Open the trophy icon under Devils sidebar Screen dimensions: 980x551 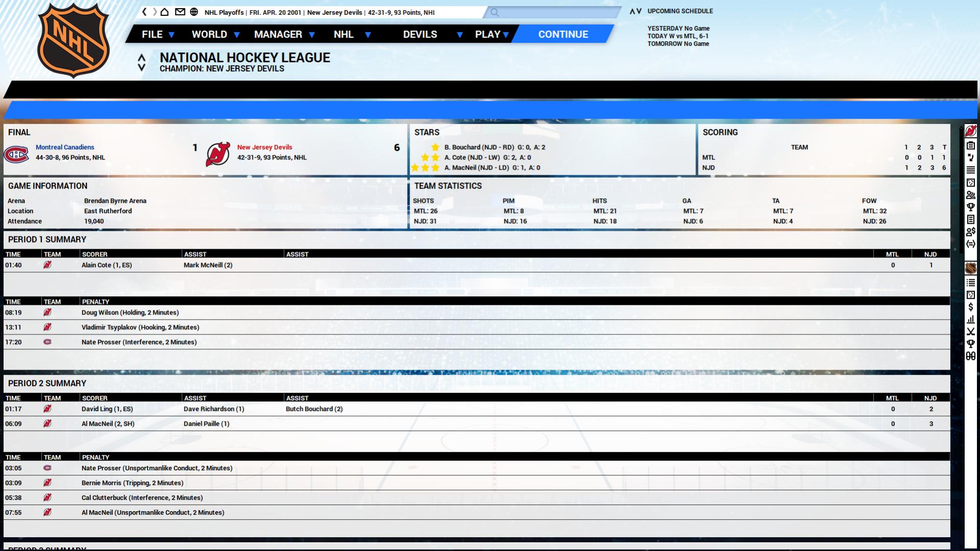pos(970,207)
